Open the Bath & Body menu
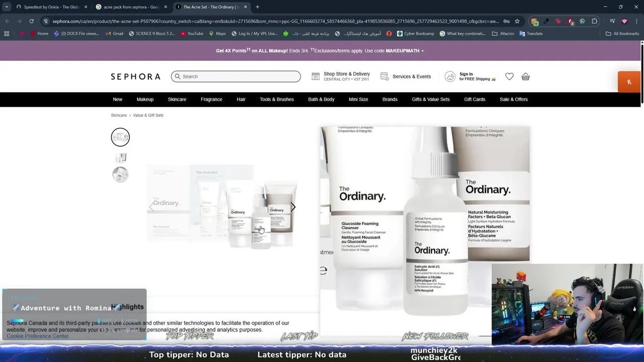 coord(321,100)
